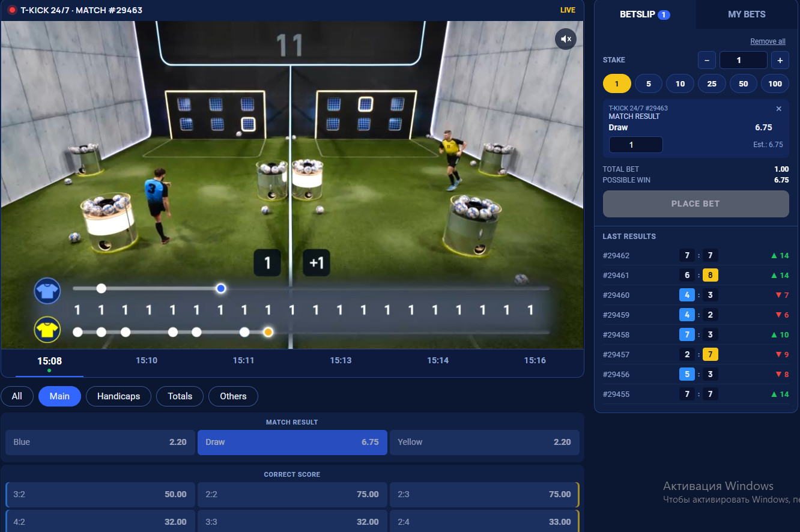The width and height of the screenshot is (800, 532).
Task: Select the 15:13 match time slot
Action: tap(341, 360)
